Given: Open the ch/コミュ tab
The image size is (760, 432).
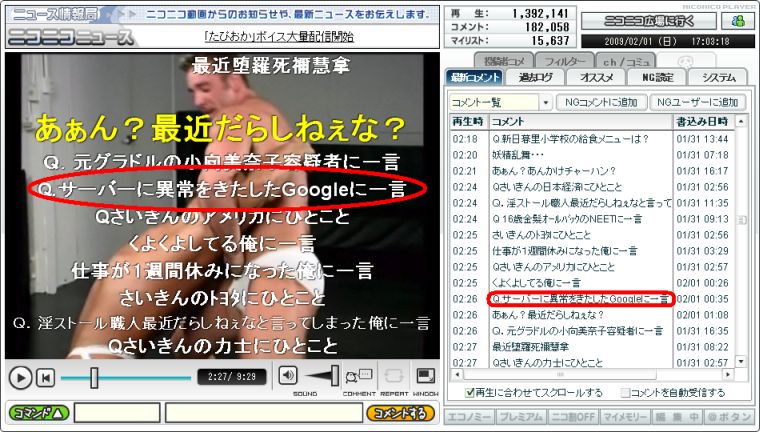Looking at the screenshot, I should pos(625,62).
